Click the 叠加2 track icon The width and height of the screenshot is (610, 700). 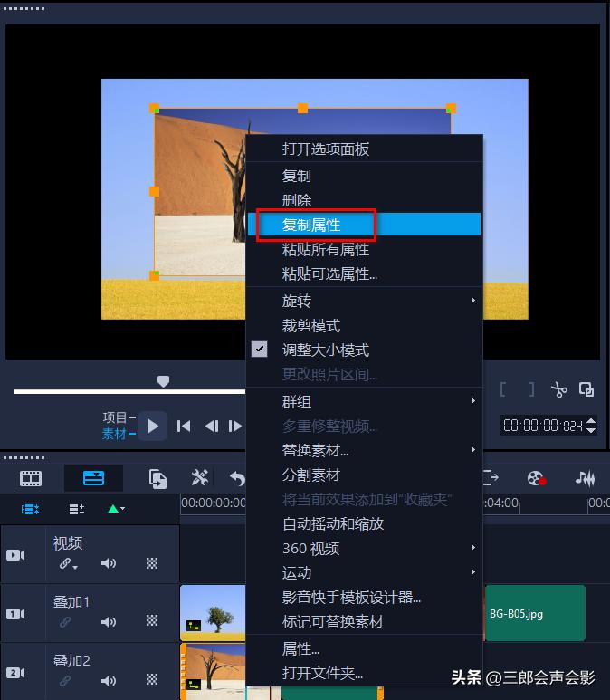(15, 673)
